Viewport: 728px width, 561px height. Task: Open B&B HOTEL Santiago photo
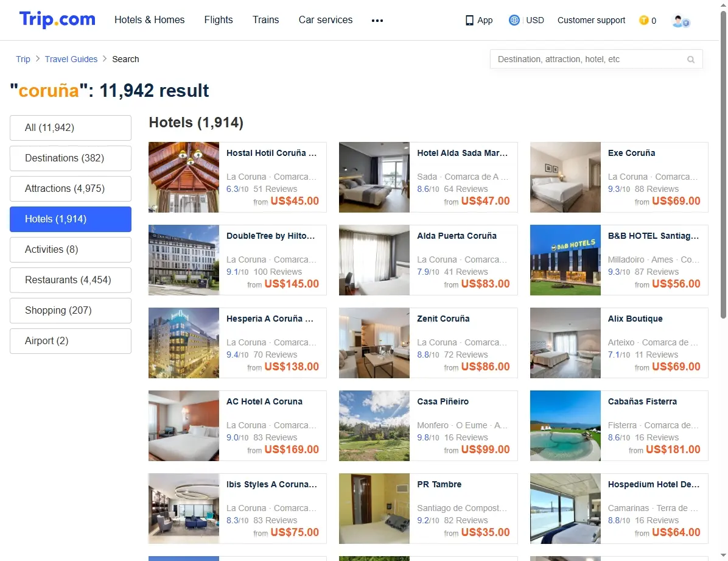[x=565, y=260]
